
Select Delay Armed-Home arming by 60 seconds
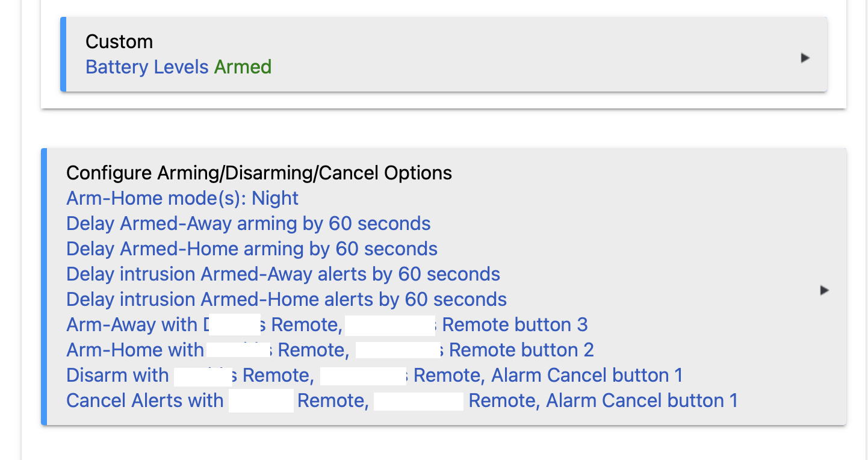click(252, 249)
